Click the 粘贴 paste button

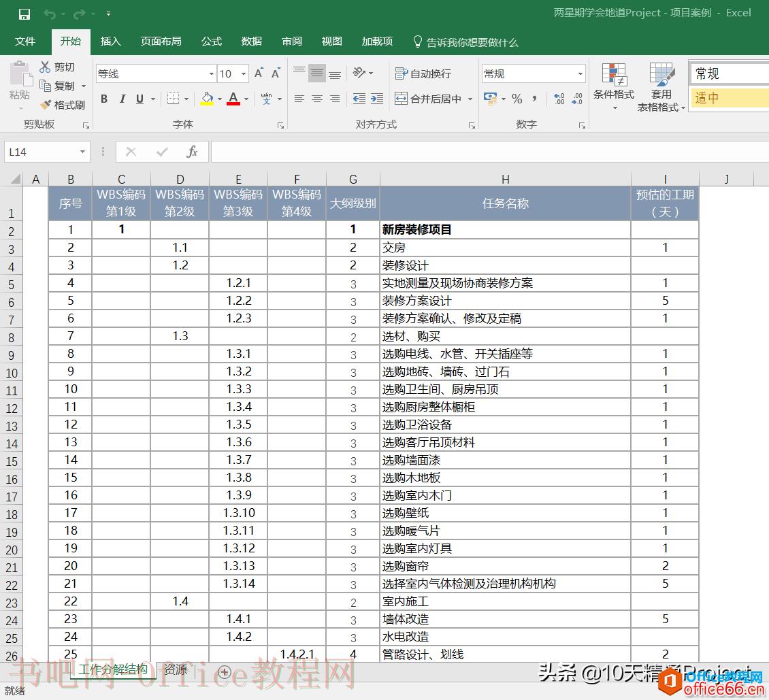click(x=20, y=81)
